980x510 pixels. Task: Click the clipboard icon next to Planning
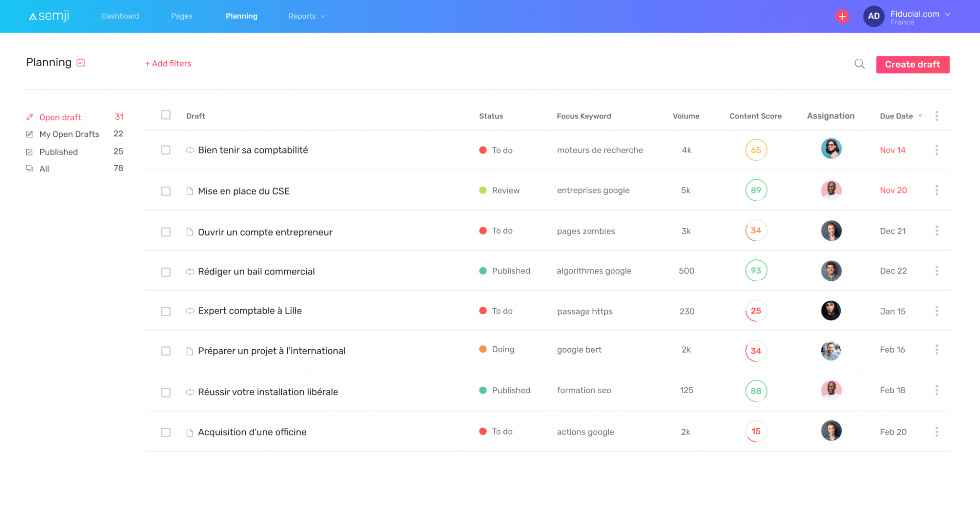coord(81,62)
